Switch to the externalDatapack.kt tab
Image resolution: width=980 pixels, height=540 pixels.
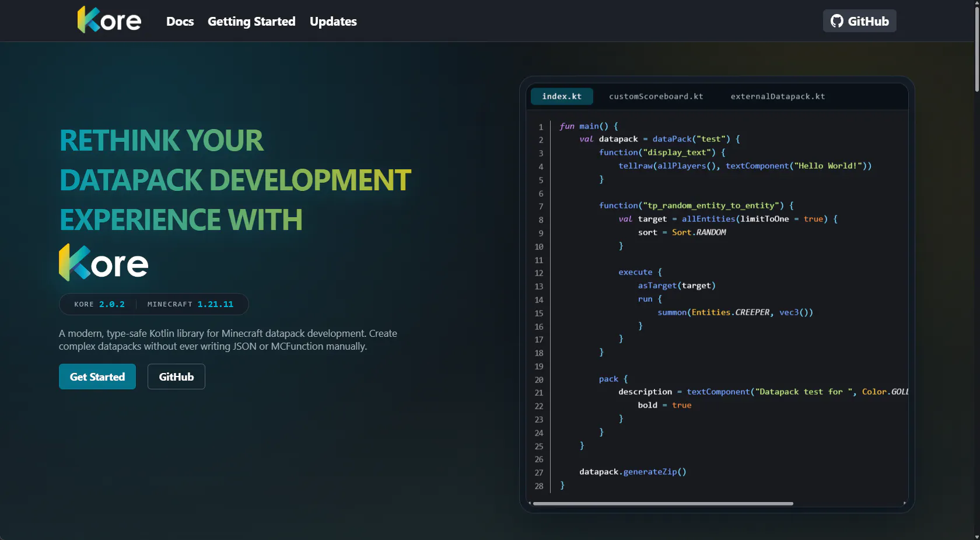(x=778, y=96)
